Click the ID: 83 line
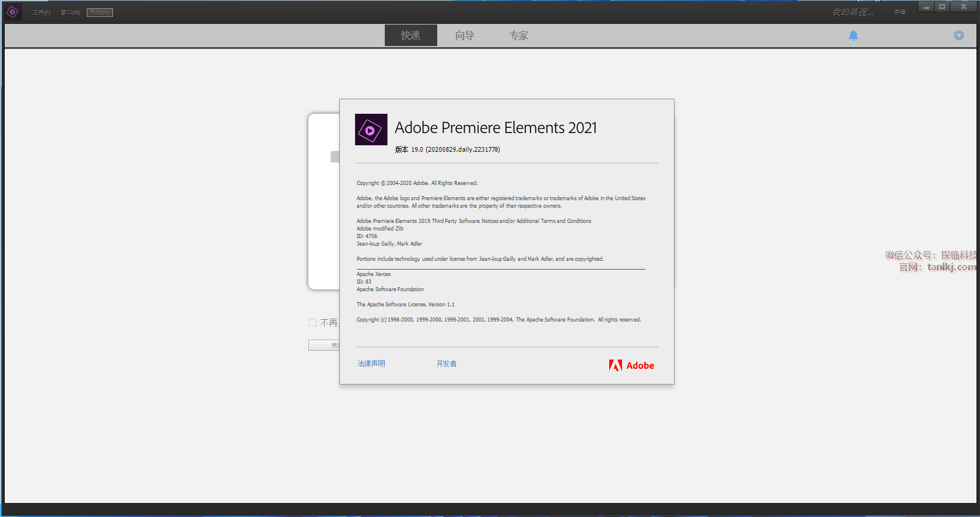Screen dimensions: 980x517 click(x=364, y=282)
